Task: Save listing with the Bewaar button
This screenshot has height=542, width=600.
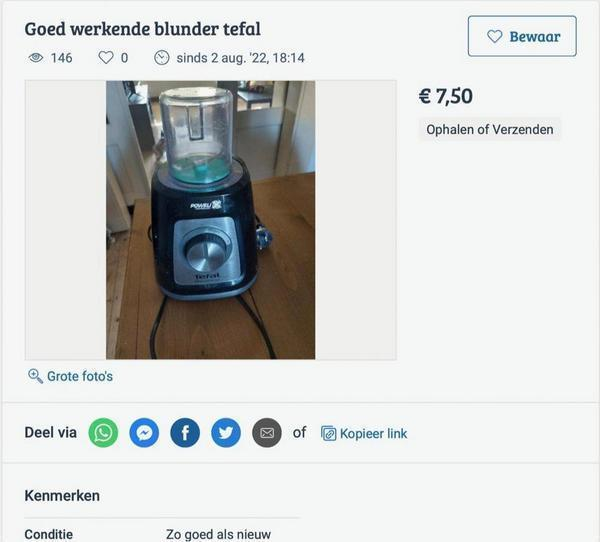Action: (522, 36)
